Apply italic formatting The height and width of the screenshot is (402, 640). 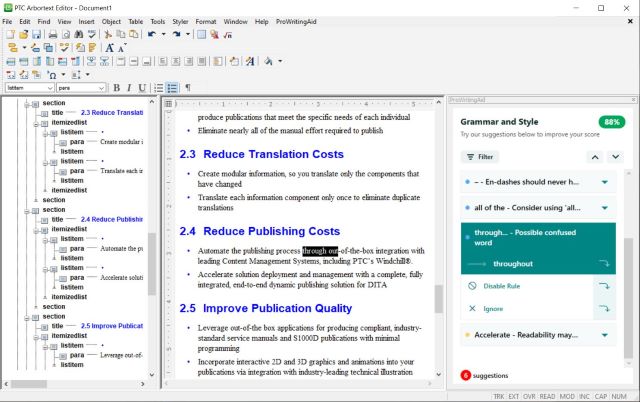click(129, 88)
